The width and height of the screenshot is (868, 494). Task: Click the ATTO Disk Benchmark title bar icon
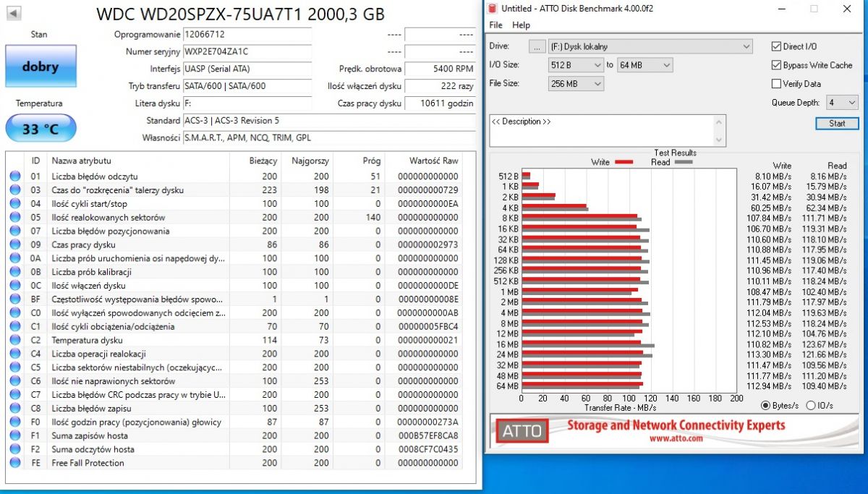(x=493, y=9)
